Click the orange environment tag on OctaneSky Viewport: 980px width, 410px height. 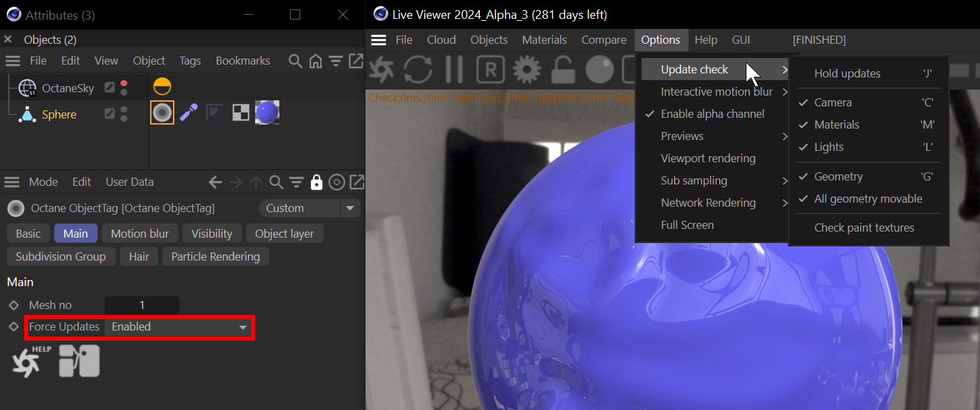pos(162,87)
